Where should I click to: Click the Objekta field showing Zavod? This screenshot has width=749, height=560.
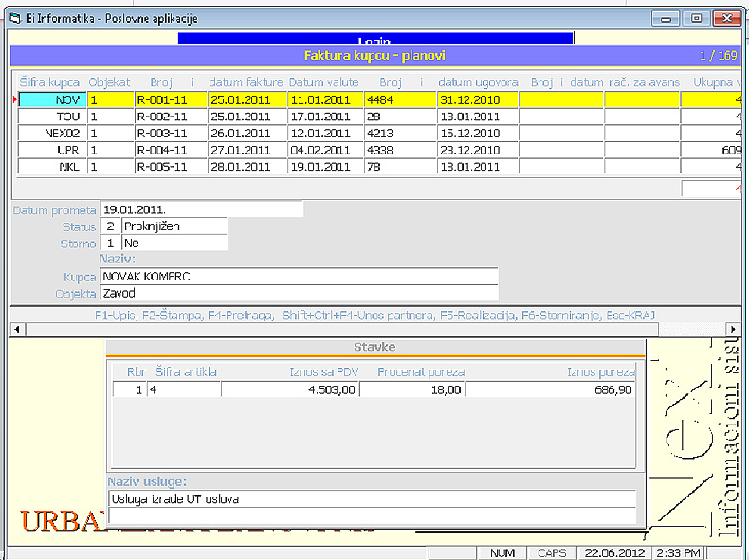[x=299, y=294]
